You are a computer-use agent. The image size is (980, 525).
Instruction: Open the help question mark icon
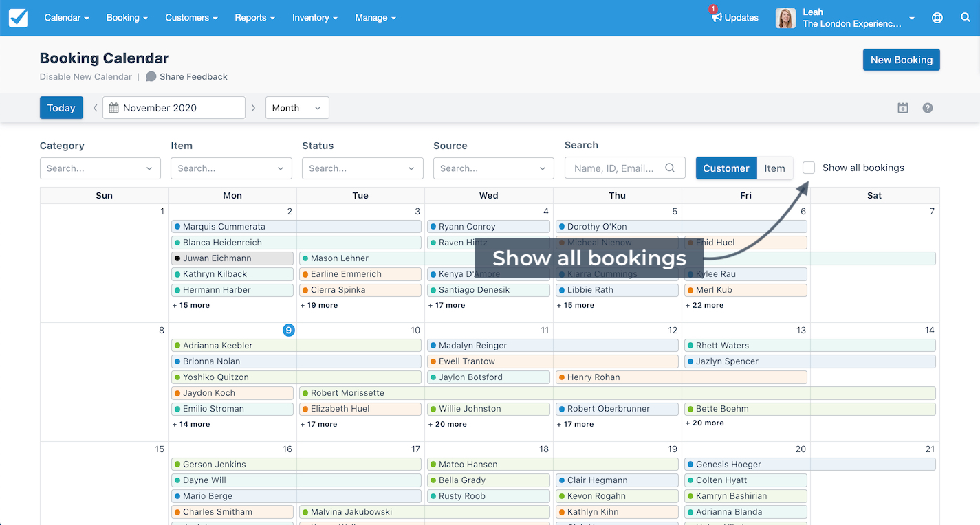(928, 108)
